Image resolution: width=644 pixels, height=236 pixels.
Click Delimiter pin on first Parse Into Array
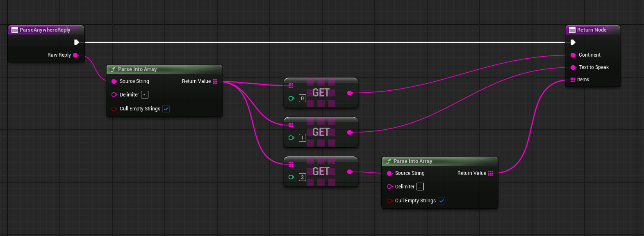click(x=114, y=95)
